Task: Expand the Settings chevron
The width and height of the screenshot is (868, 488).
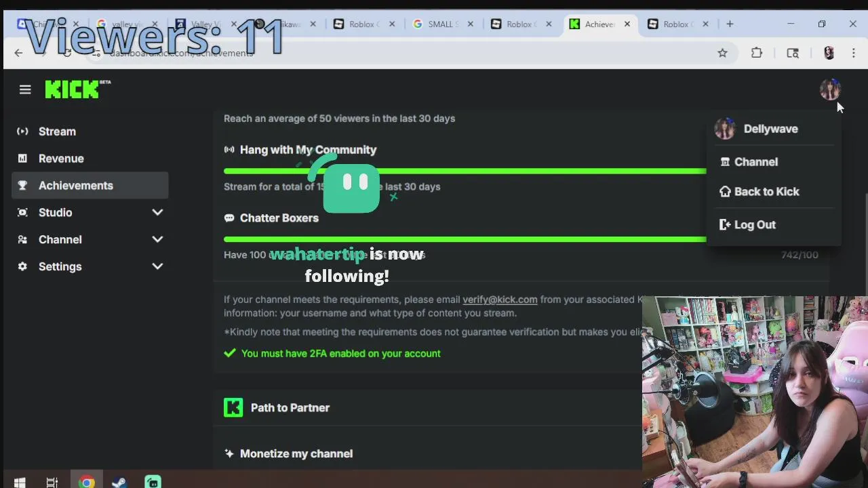Action: [x=157, y=267]
